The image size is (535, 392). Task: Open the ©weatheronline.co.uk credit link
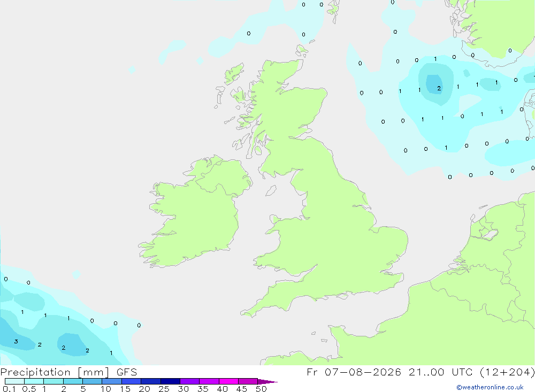click(490, 387)
